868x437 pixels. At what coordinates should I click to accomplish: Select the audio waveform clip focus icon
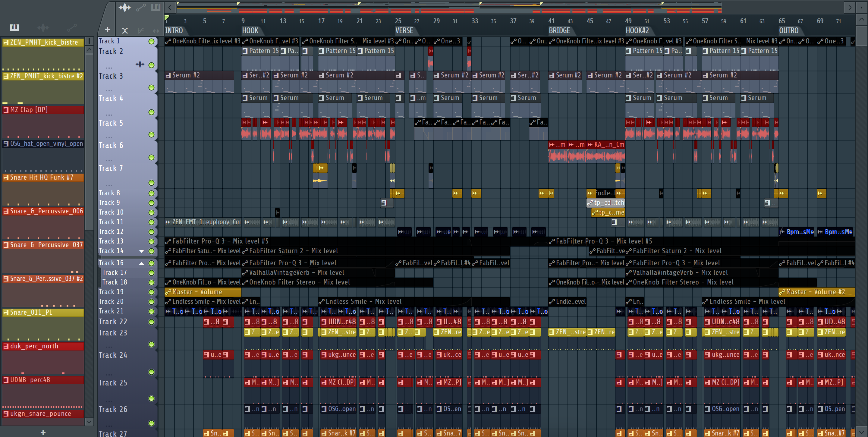coord(125,8)
